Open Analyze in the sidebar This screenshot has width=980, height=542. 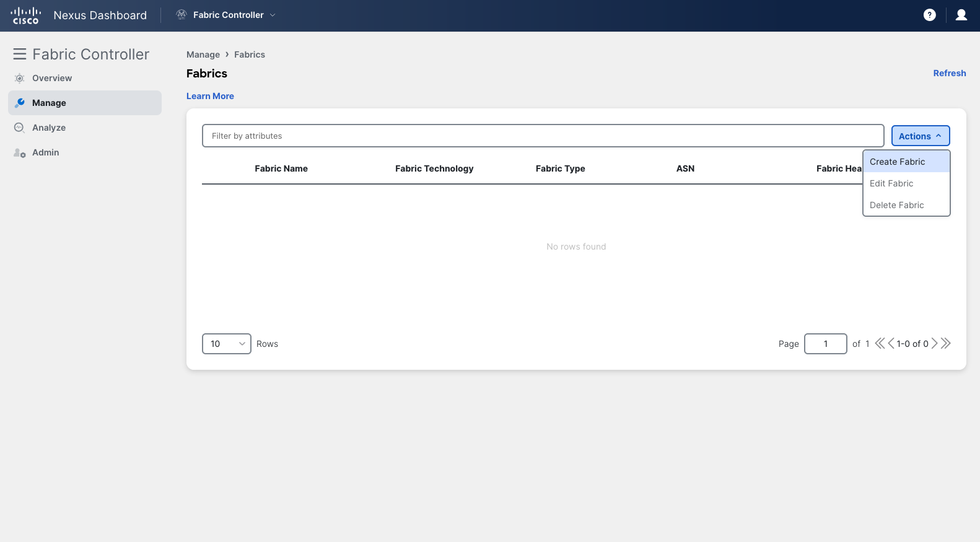tap(85, 128)
